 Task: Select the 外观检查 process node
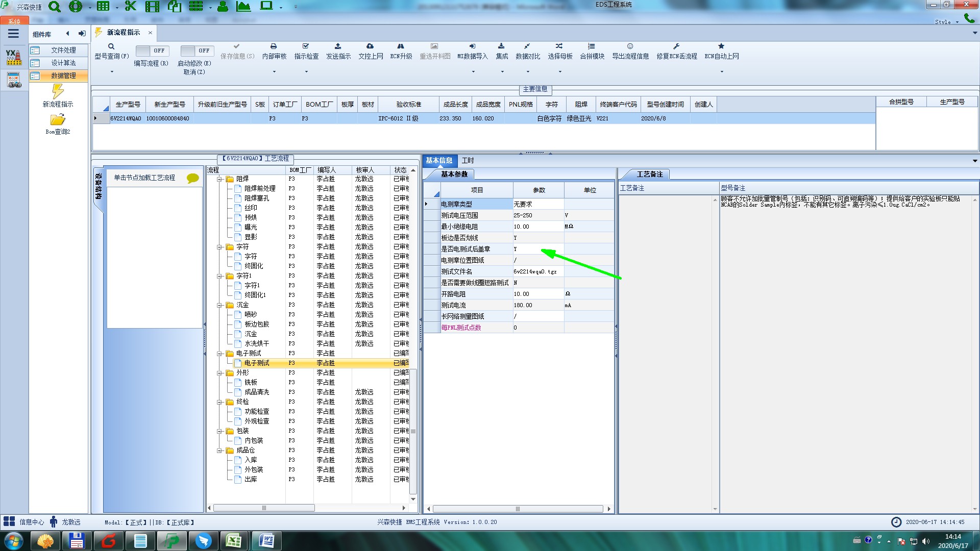pos(256,421)
